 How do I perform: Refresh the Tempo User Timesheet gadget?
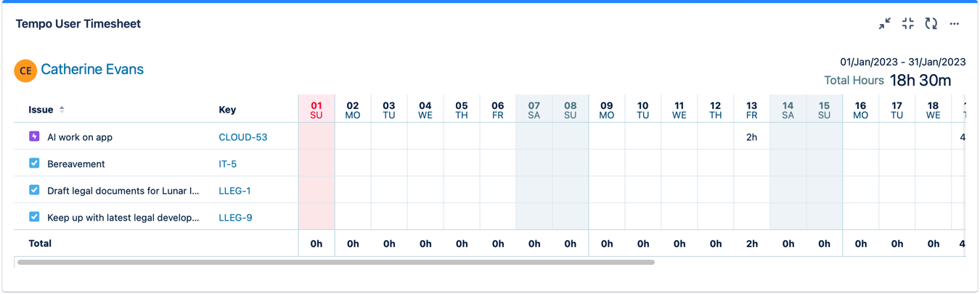click(931, 24)
